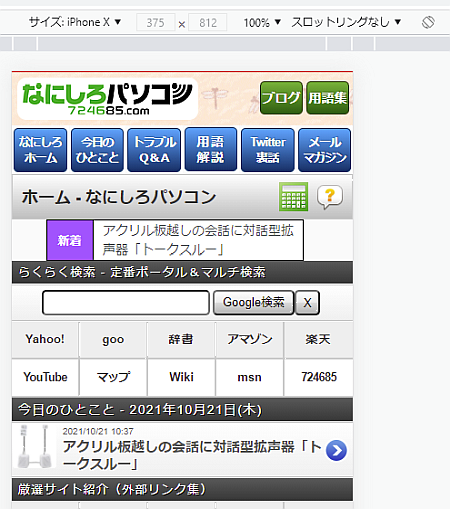The image size is (450, 509).
Task: Select the アマゾン portal cell
Action: [249, 339]
